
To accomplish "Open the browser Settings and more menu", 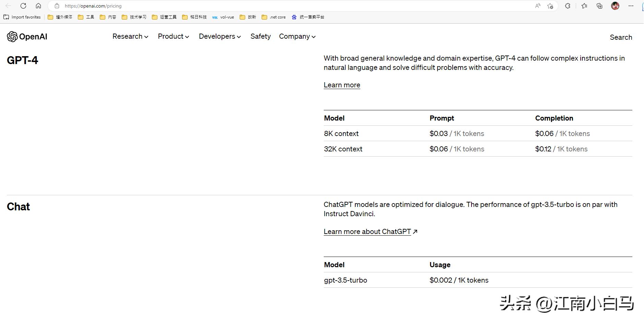I will pos(631,6).
